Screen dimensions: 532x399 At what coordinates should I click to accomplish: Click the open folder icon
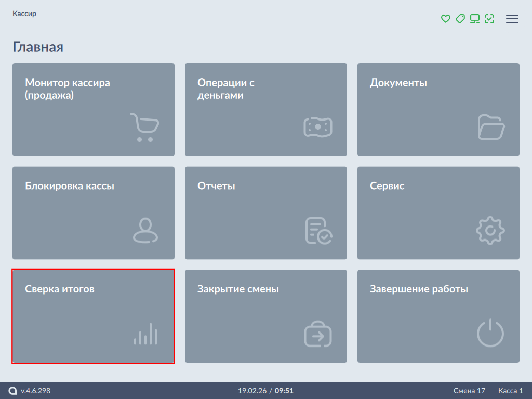[490, 127]
